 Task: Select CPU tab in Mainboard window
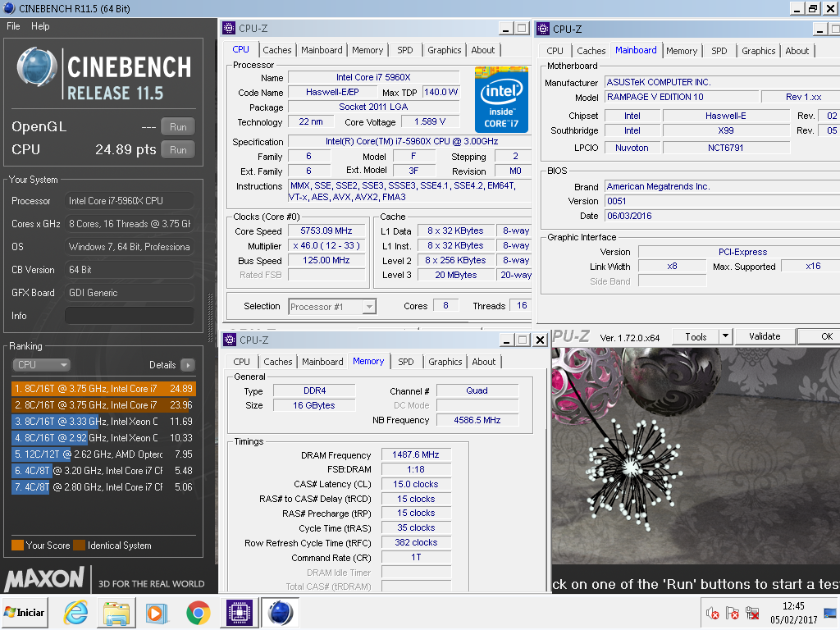click(555, 50)
